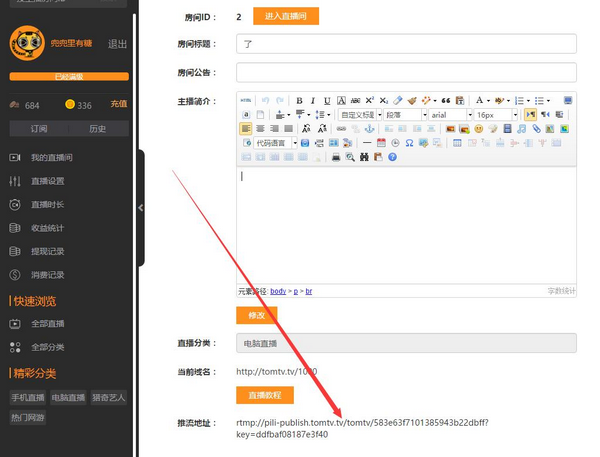Open editor help question mark

[x=392, y=157]
